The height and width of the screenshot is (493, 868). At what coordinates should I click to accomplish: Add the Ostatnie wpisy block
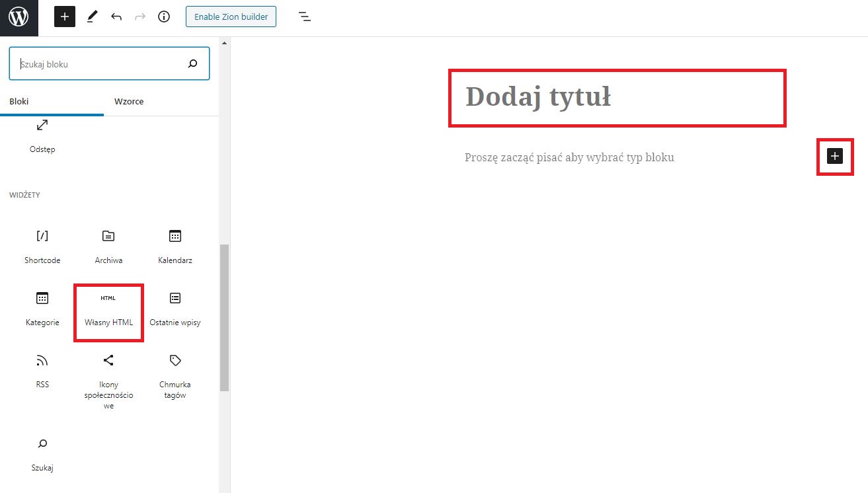175,309
